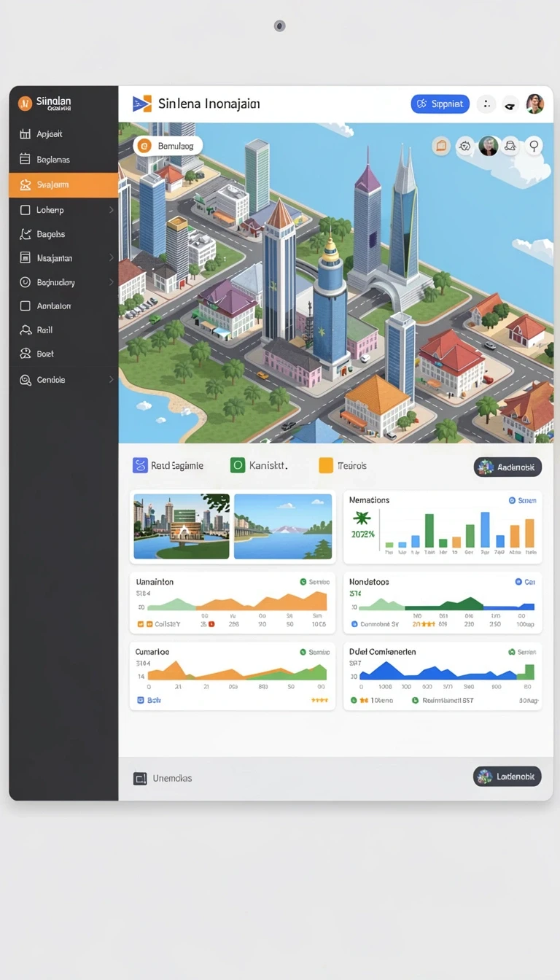Viewport: 560px width, 980px height.
Task: Click the orange book icon over the map
Action: pos(440,147)
